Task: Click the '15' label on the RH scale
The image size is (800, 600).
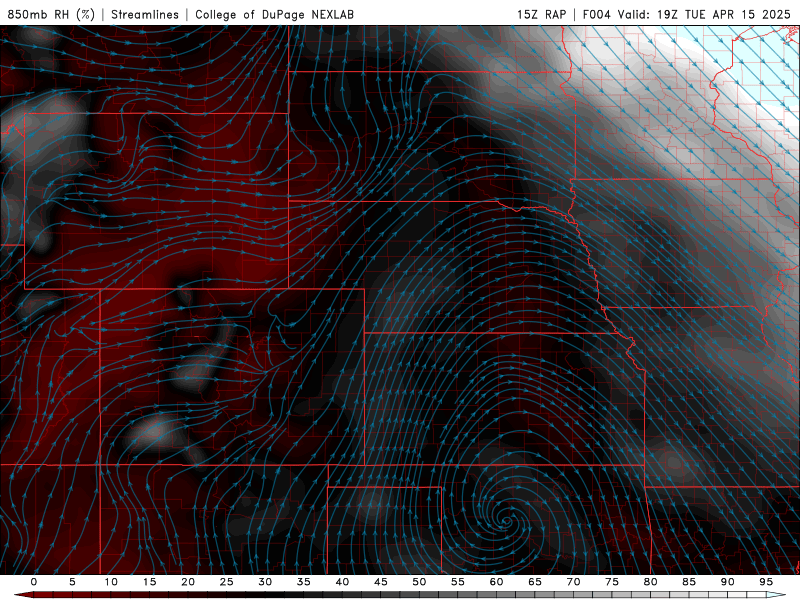Action: point(149,582)
